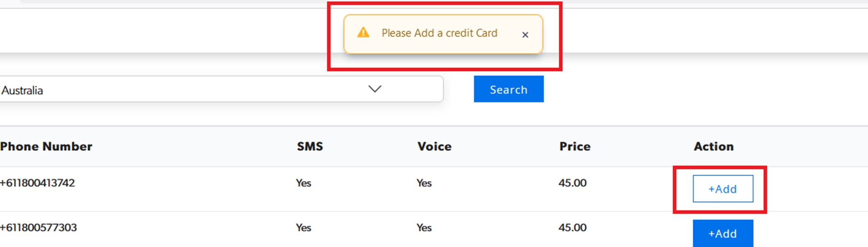Image resolution: width=868 pixels, height=247 pixels.
Task: Expand the country list chevron arrow
Action: point(375,89)
